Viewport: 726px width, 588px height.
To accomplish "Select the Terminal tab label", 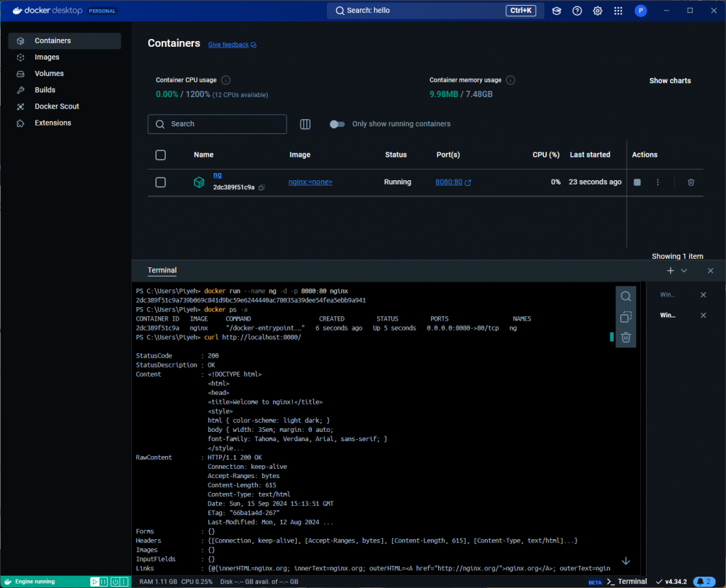I will pyautogui.click(x=162, y=271).
